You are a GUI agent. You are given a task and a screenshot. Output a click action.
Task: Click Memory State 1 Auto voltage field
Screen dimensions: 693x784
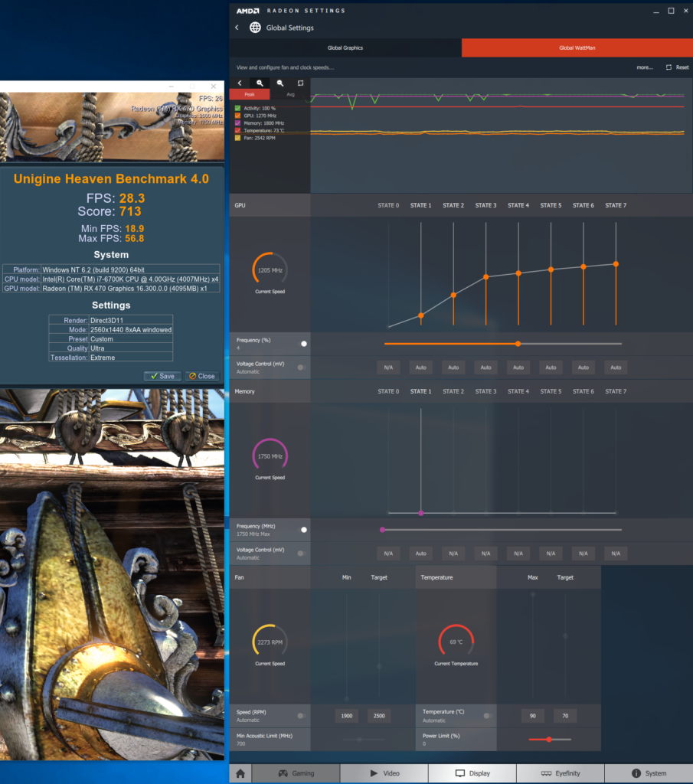point(421,554)
